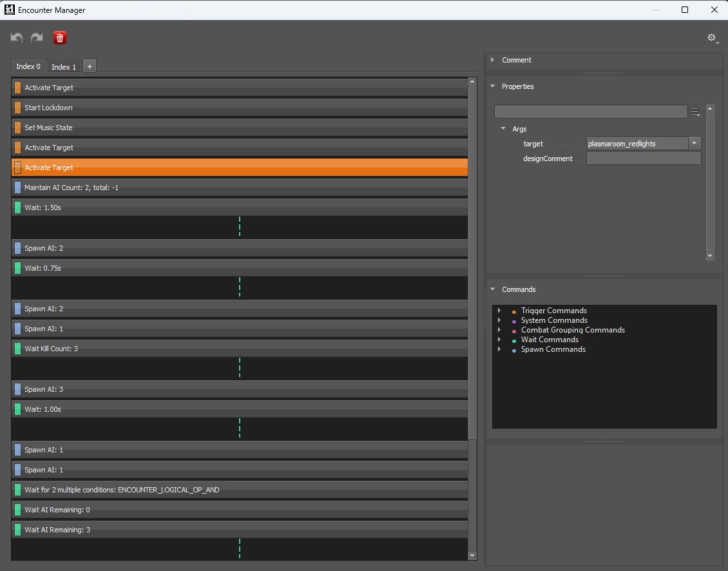Click the Wait: 1.00s timeline dashed marker

[240, 428]
